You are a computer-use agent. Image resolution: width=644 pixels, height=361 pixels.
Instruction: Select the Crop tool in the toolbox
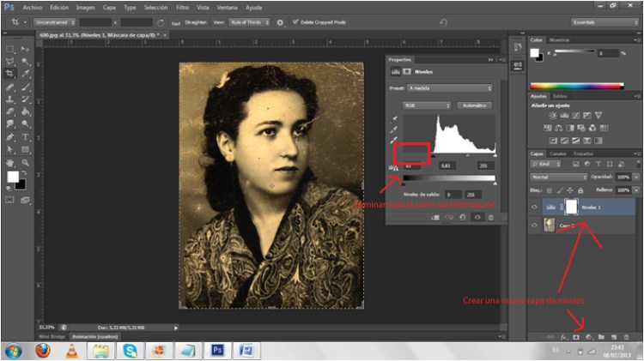point(10,75)
